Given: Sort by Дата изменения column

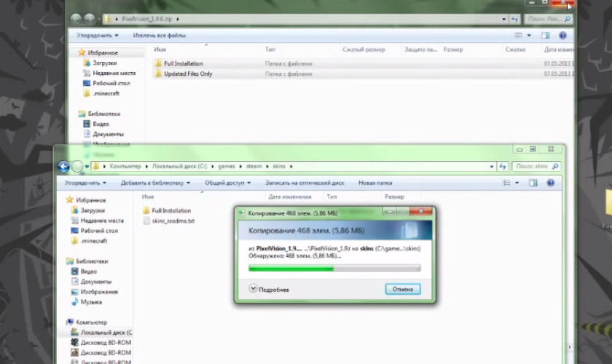Looking at the screenshot, I should click(x=290, y=197).
